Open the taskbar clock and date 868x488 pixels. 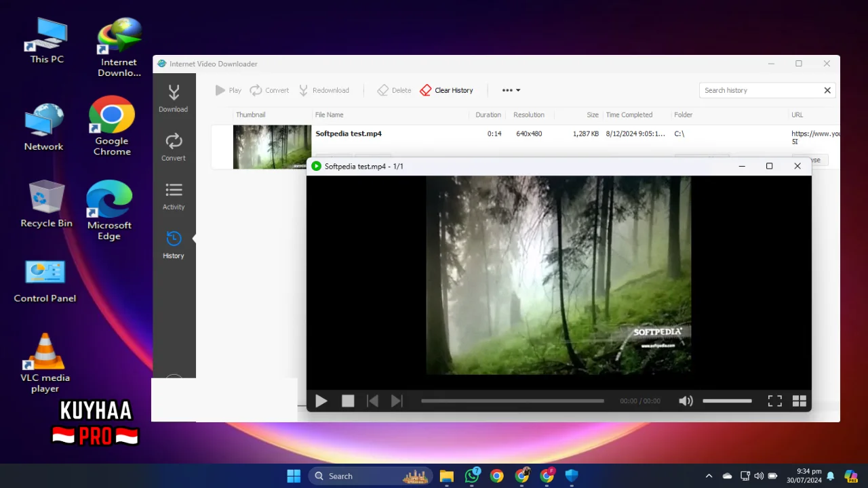point(804,476)
